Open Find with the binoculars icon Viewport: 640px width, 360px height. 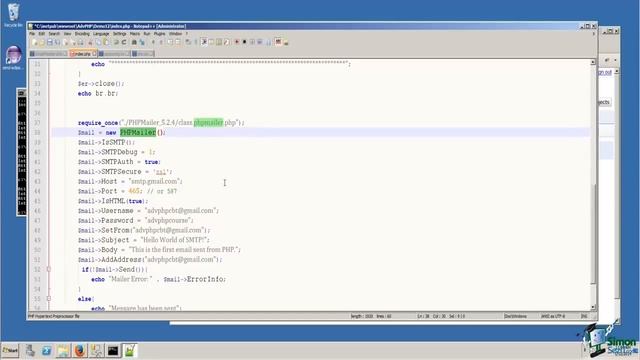coord(134,42)
